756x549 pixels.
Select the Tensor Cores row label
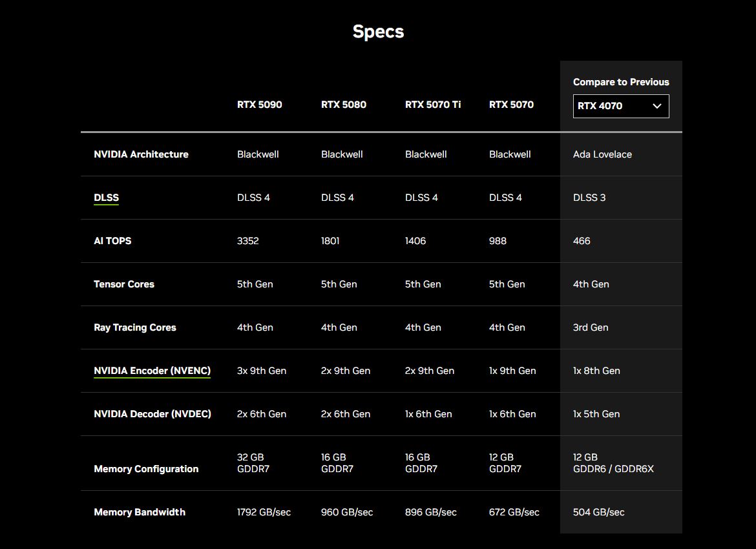[123, 284]
